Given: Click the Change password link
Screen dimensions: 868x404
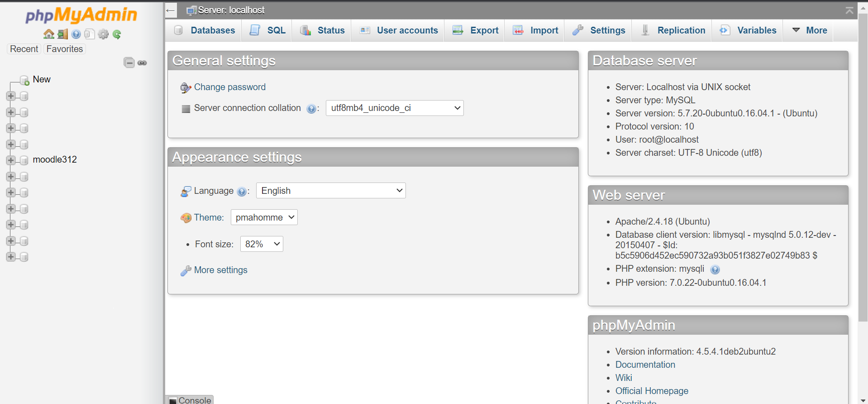Looking at the screenshot, I should 229,87.
